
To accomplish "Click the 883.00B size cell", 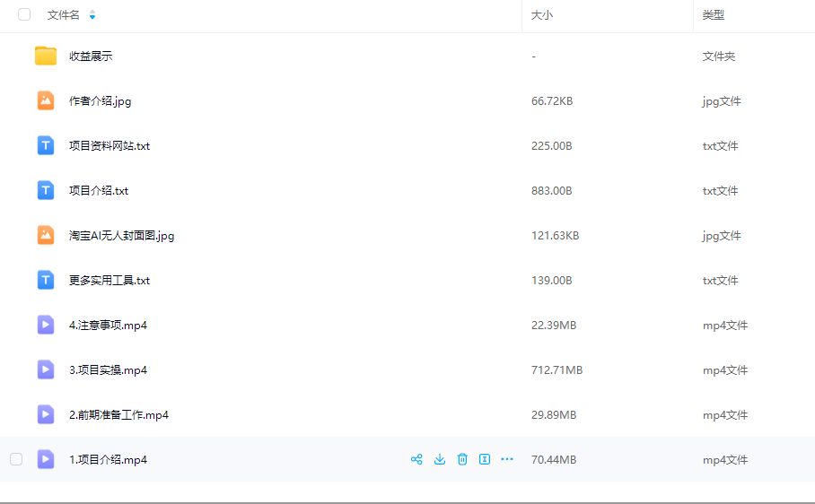I will pos(551,190).
